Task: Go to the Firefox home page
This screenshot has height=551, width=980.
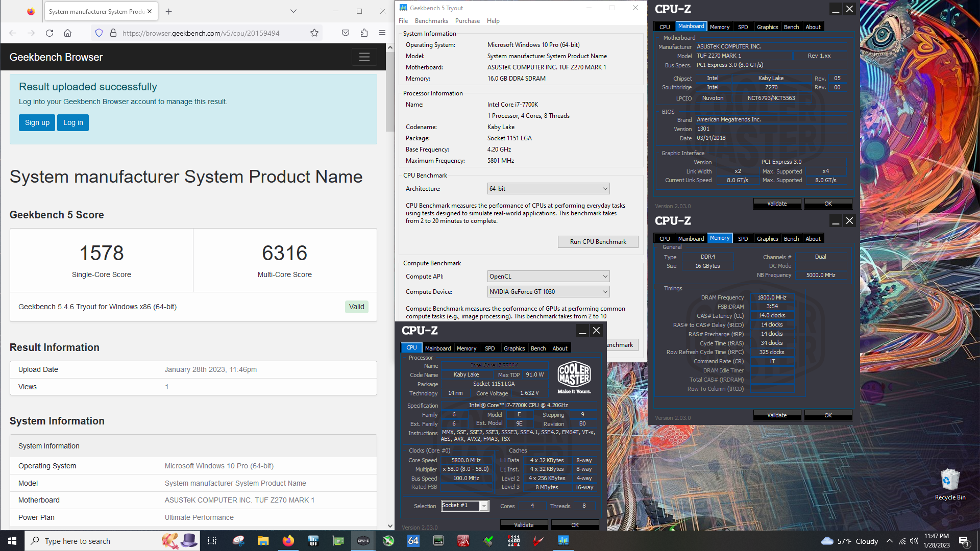Action: pos(67,33)
